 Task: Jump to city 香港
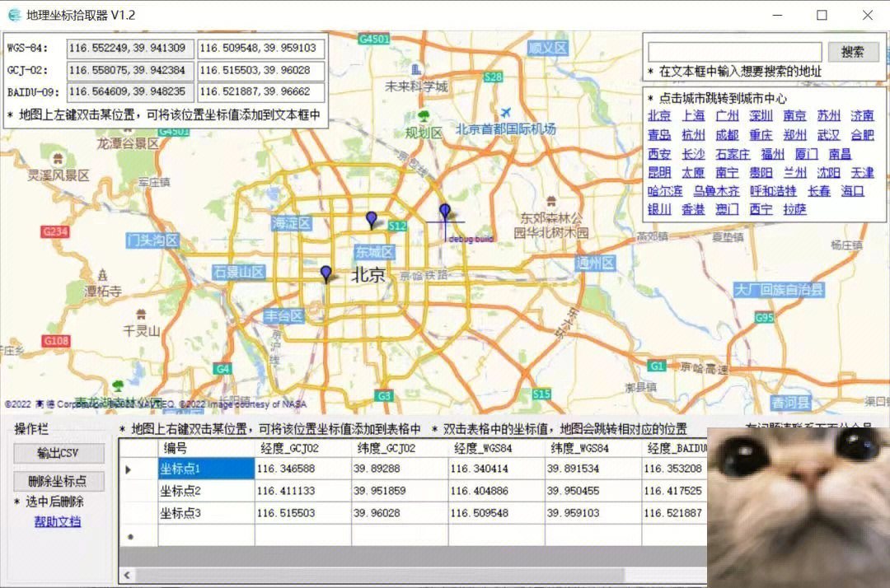click(693, 210)
